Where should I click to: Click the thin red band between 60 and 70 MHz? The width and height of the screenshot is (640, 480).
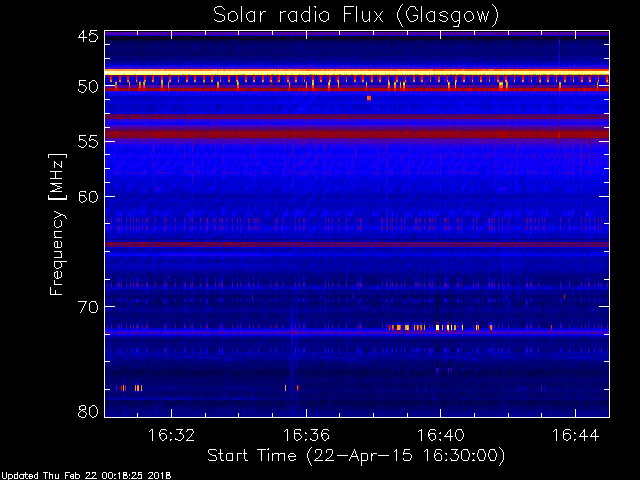click(x=357, y=244)
